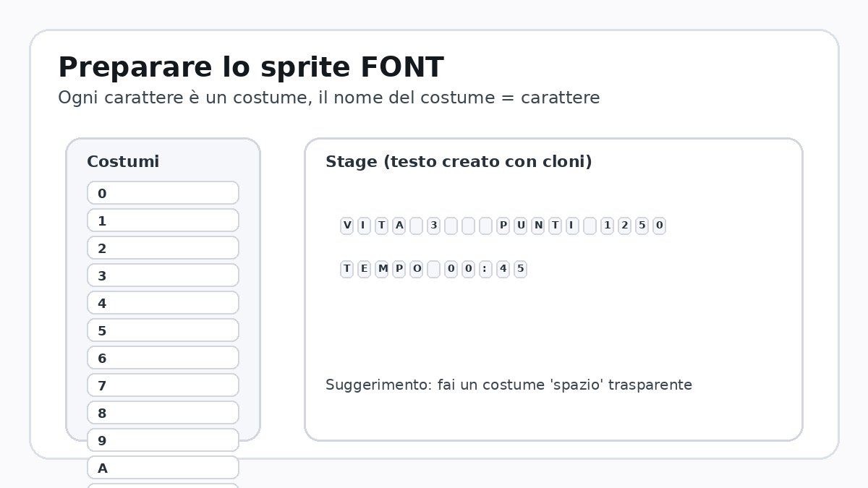Click the T tile in TEMPO
The height and width of the screenshot is (488, 868).
pos(347,269)
